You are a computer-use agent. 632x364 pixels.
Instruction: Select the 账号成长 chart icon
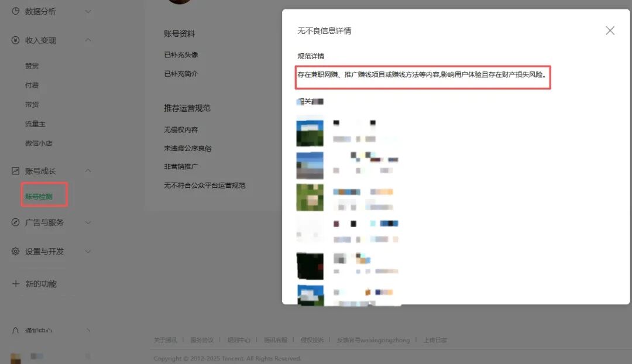pyautogui.click(x=15, y=170)
